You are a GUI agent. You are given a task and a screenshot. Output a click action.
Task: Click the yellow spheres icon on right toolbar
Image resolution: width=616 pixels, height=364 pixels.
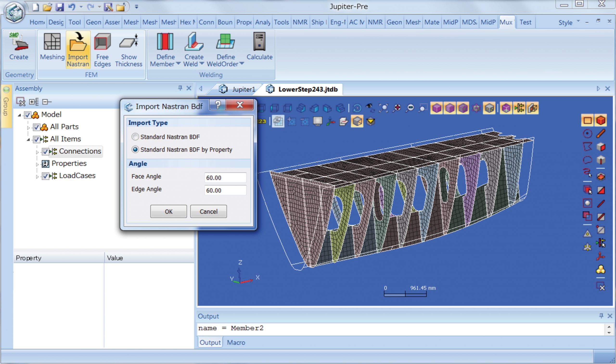coord(600,270)
